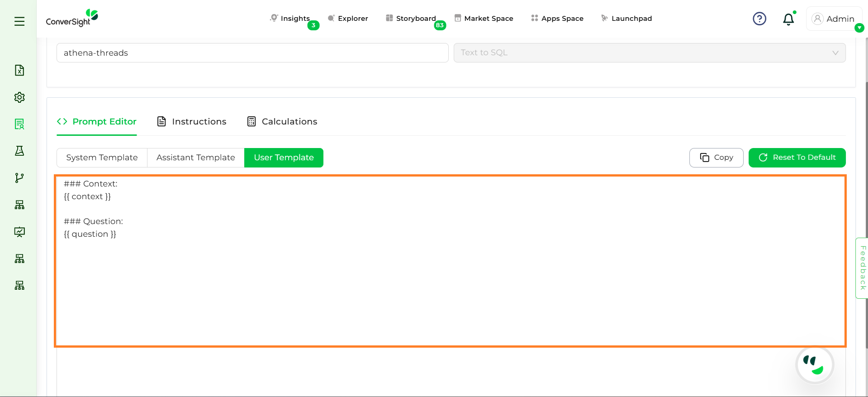Switch to Assistant Template
Viewport: 868px width, 397px height.
click(x=195, y=158)
